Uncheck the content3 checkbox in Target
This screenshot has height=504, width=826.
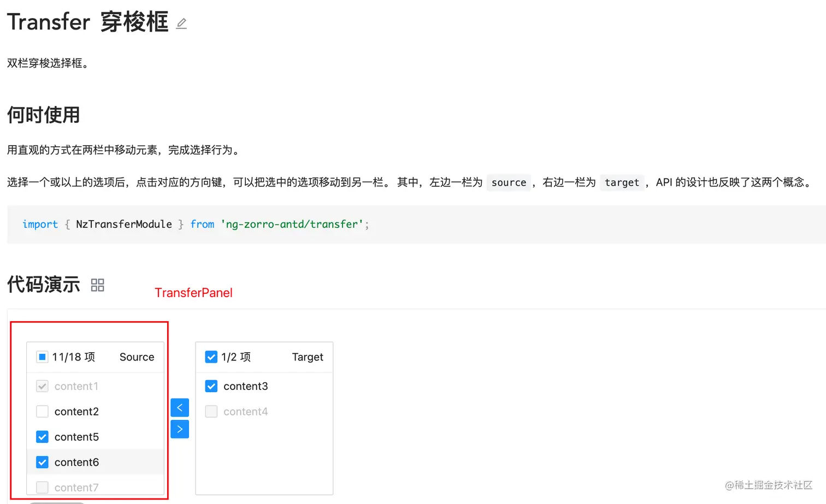211,386
